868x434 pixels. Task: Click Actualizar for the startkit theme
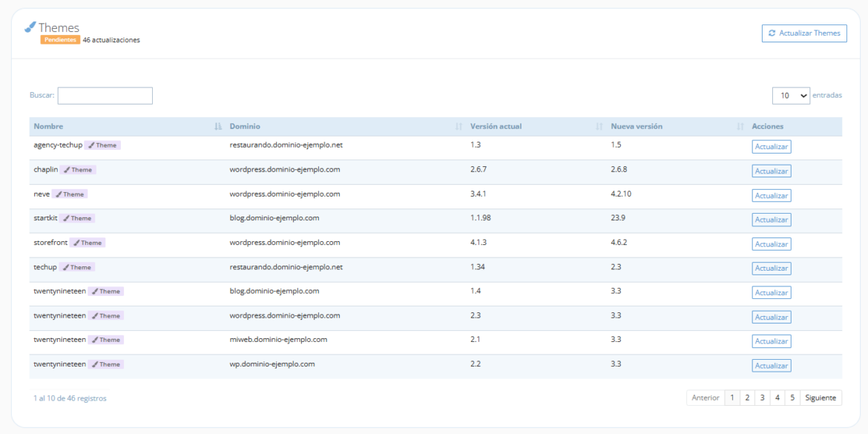[771, 220]
